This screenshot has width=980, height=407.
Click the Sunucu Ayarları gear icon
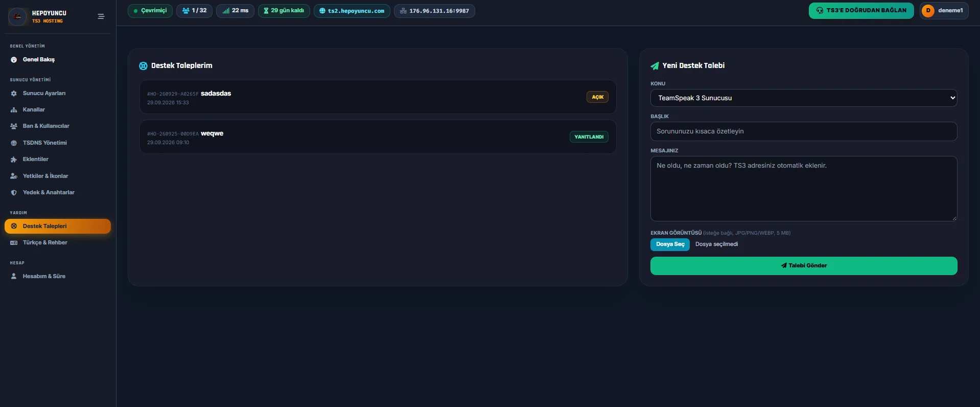pyautogui.click(x=14, y=94)
